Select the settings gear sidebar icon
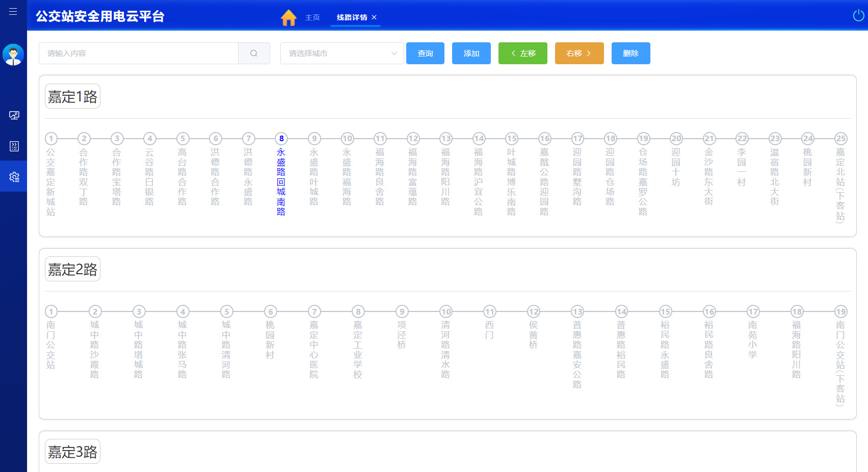The width and height of the screenshot is (868, 472). 14,177
